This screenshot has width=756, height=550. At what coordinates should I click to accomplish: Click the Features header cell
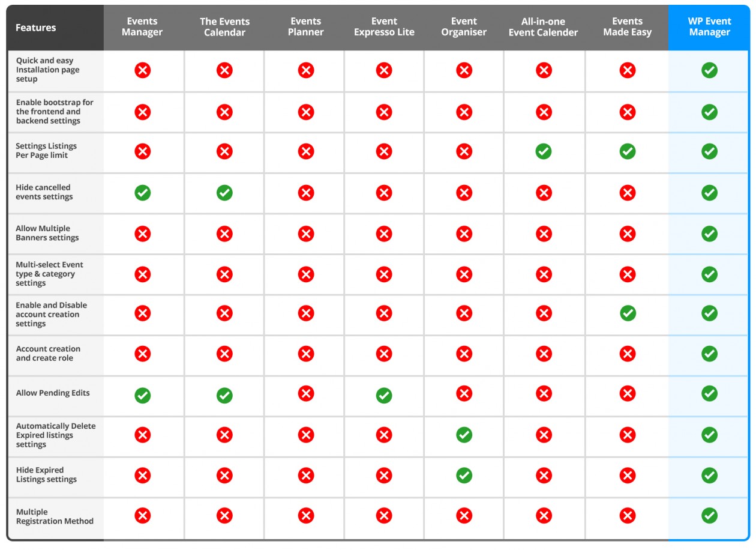(x=55, y=28)
